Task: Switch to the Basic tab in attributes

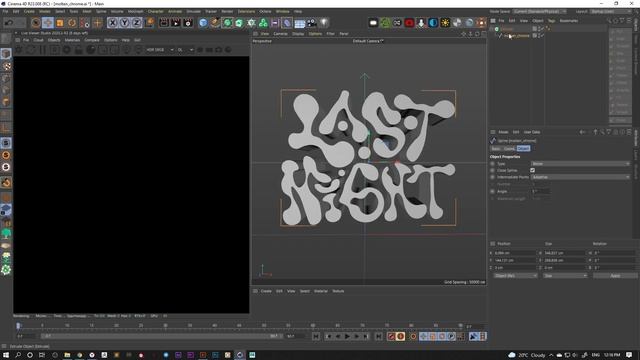Action: 496,149
